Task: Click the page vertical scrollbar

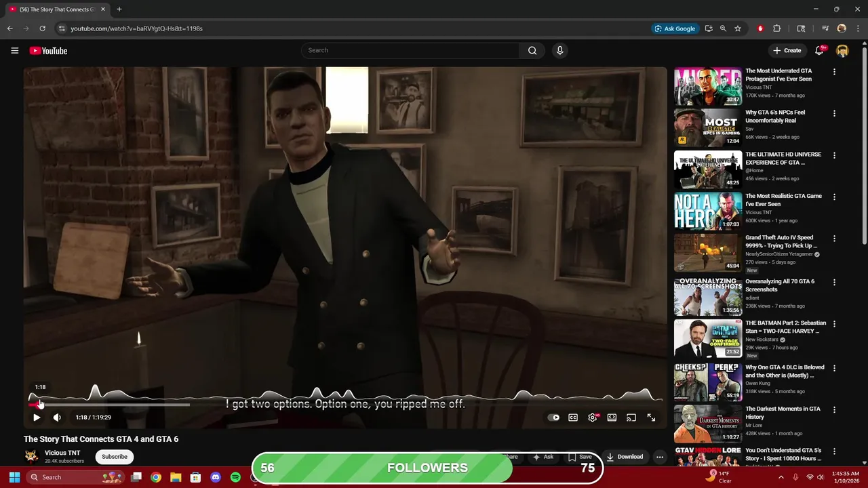Action: point(864,146)
